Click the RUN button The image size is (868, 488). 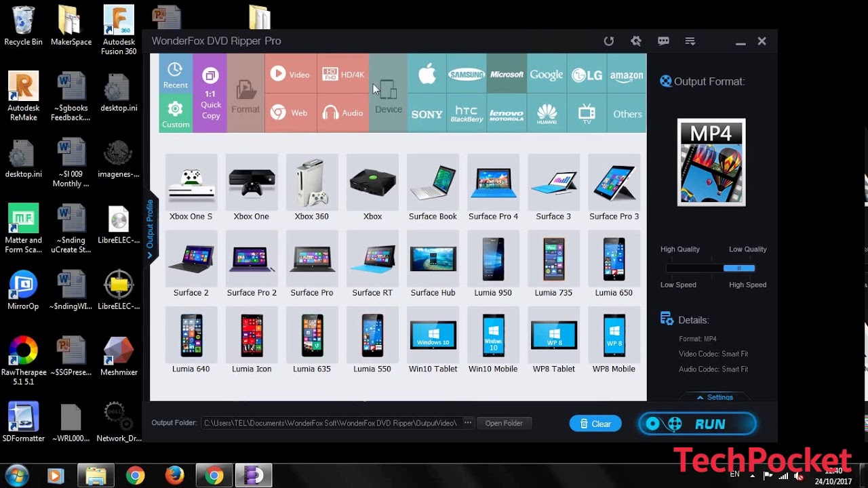click(x=697, y=424)
